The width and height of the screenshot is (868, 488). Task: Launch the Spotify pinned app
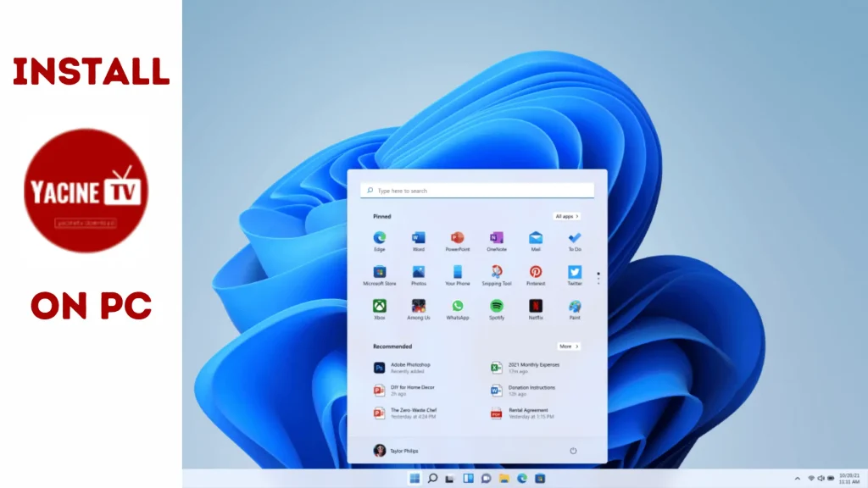pyautogui.click(x=497, y=306)
